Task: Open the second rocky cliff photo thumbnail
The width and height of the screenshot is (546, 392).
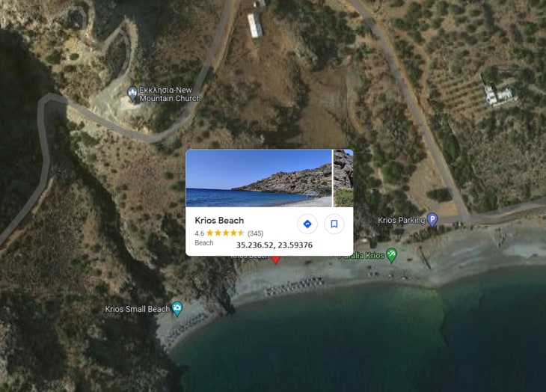Action: point(343,178)
